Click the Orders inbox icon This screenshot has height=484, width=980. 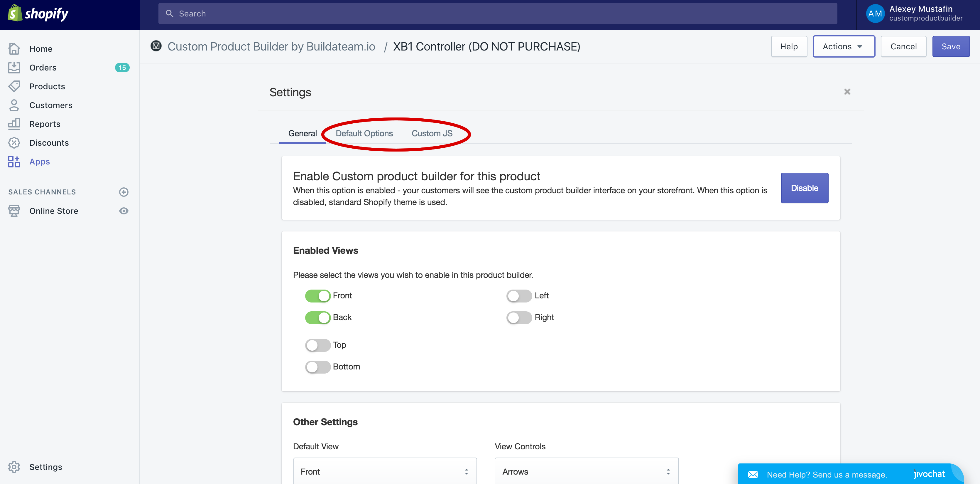pyautogui.click(x=14, y=68)
